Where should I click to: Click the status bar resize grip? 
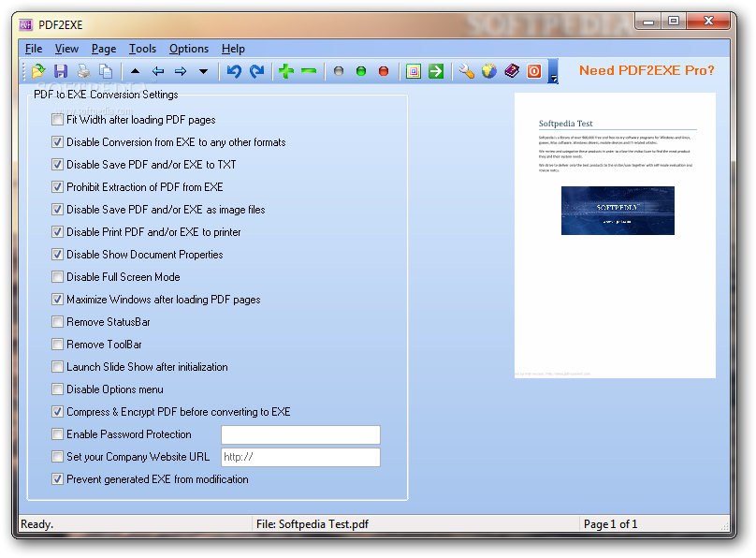click(724, 526)
